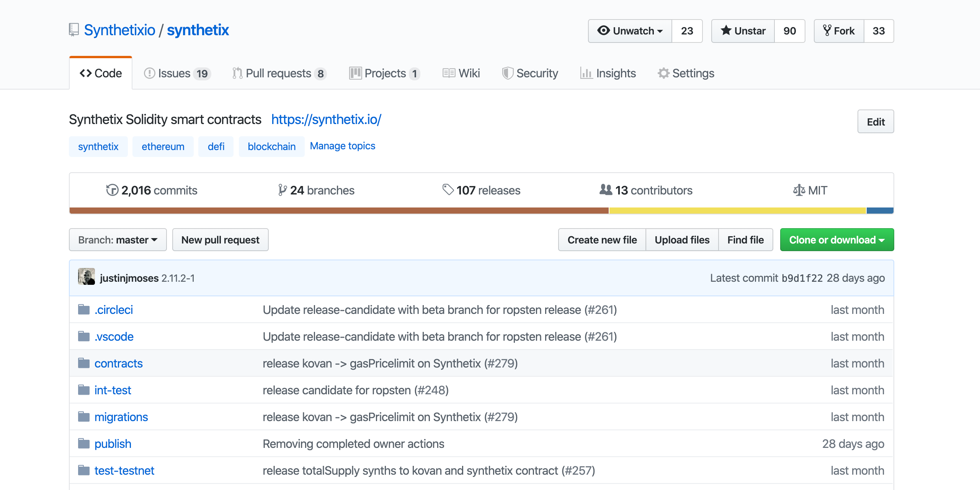This screenshot has height=490, width=980.
Task: Open the Unwatch notifications dropdown
Action: (630, 31)
